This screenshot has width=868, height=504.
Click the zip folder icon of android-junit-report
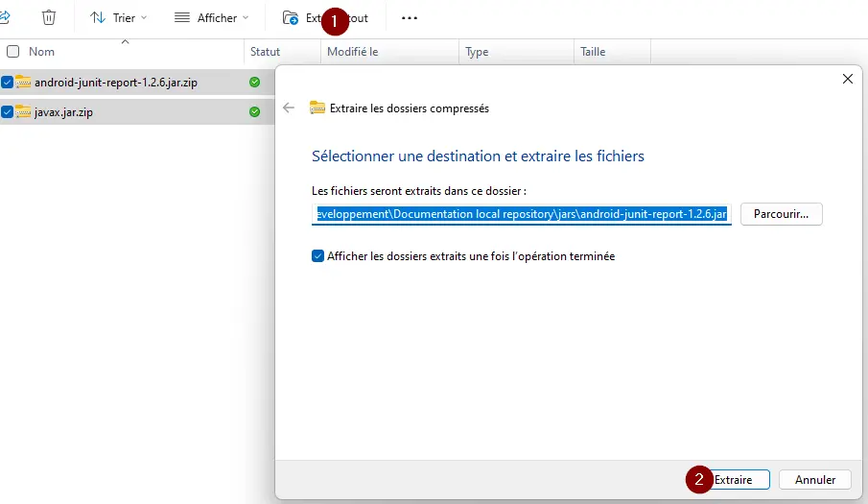(23, 82)
